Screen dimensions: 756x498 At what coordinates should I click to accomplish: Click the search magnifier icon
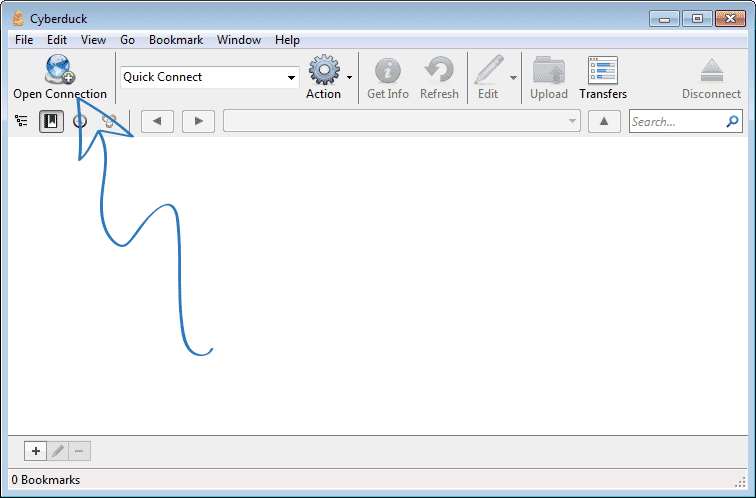732,121
